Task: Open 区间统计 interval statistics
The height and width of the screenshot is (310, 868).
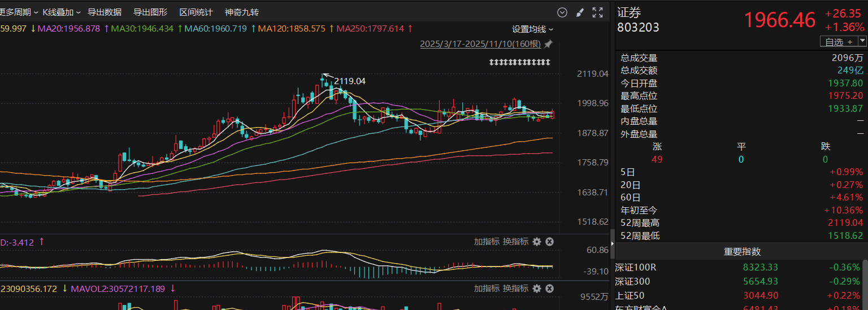Action: pos(196,12)
